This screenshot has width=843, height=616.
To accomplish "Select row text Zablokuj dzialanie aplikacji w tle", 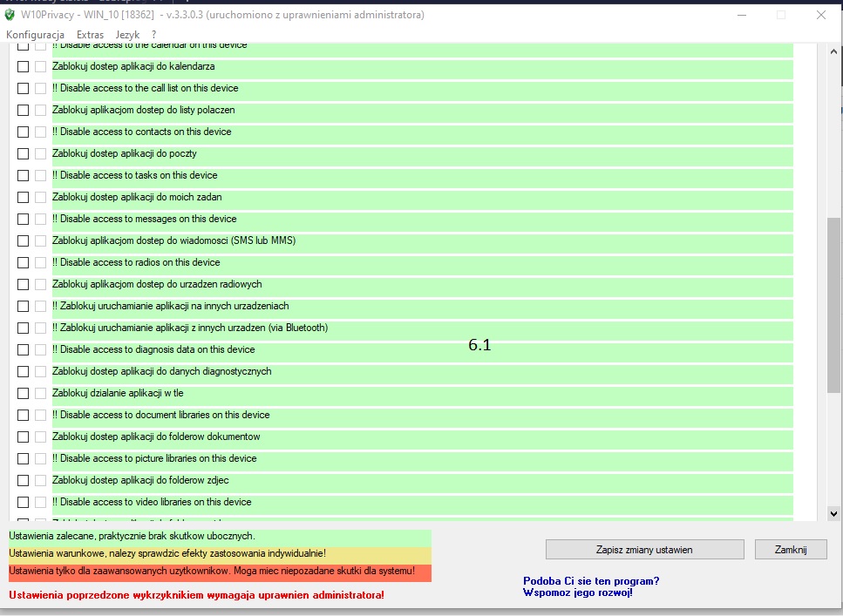I will (x=118, y=393).
